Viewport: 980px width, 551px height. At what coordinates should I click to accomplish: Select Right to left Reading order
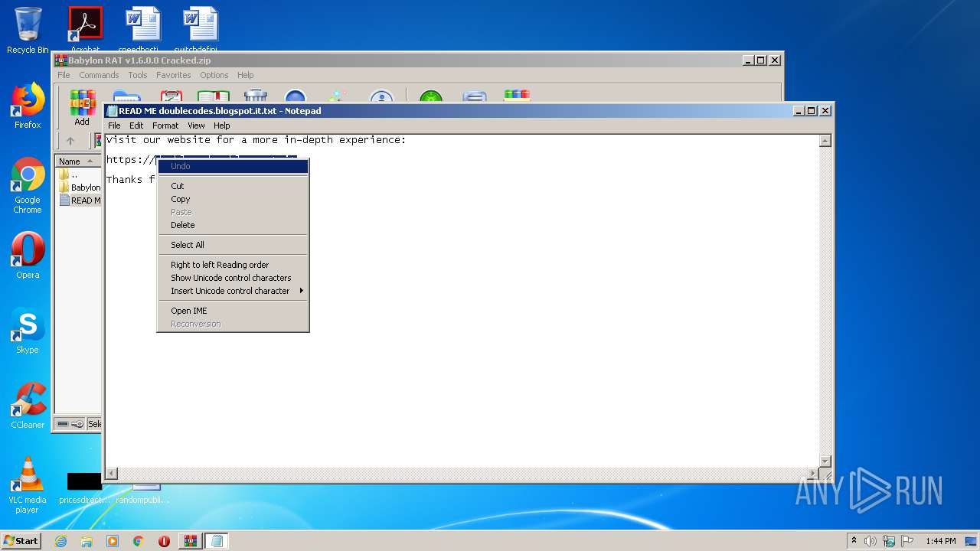coord(233,265)
